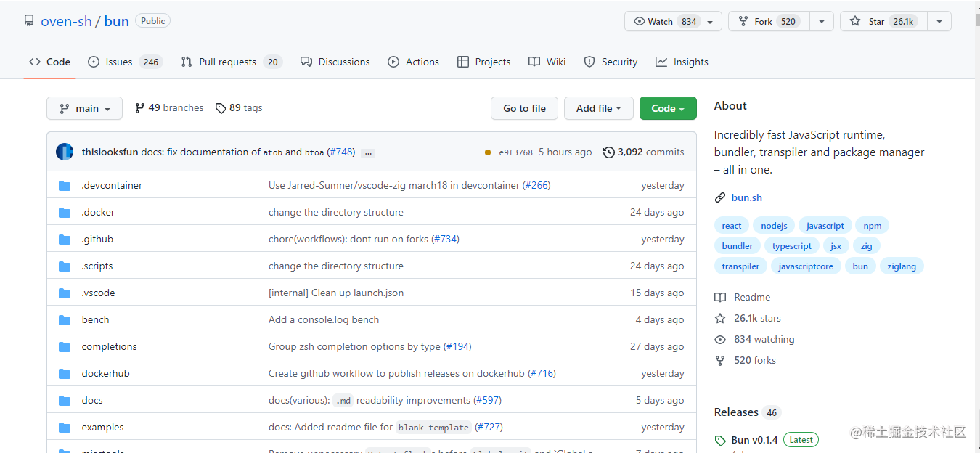980x453 pixels.
Task: Click the typescript topic tag
Action: pyautogui.click(x=792, y=246)
